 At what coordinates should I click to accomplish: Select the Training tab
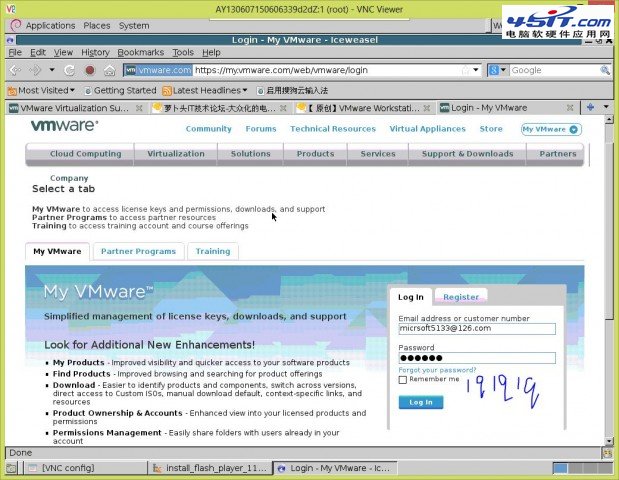(x=213, y=251)
